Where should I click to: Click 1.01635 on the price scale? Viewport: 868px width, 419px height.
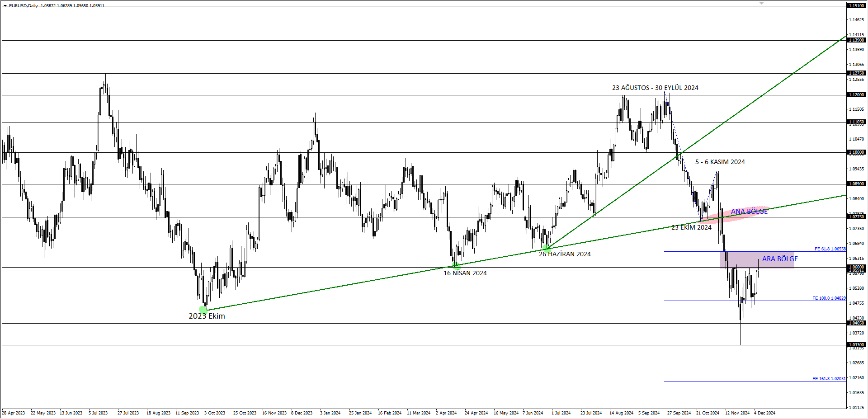[x=857, y=393]
